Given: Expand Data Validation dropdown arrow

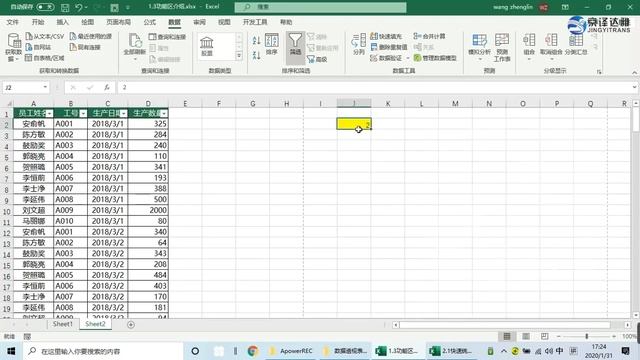Looking at the screenshot, I should [407, 58].
